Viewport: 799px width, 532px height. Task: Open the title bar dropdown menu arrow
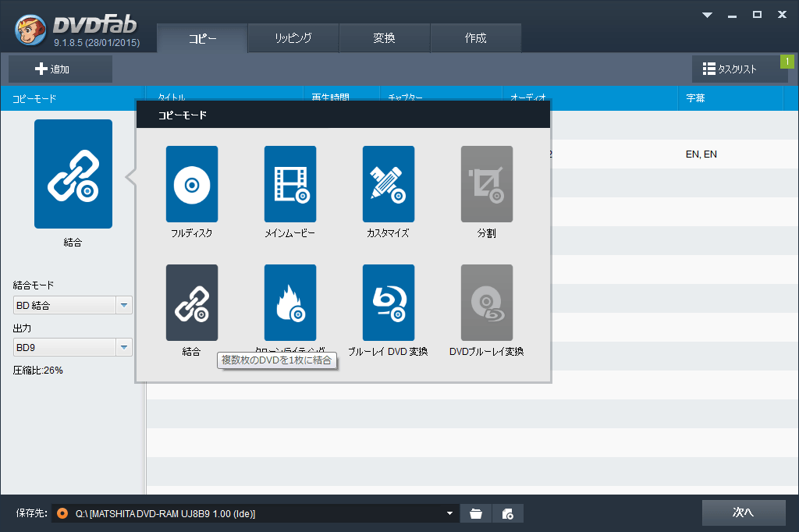point(707,15)
